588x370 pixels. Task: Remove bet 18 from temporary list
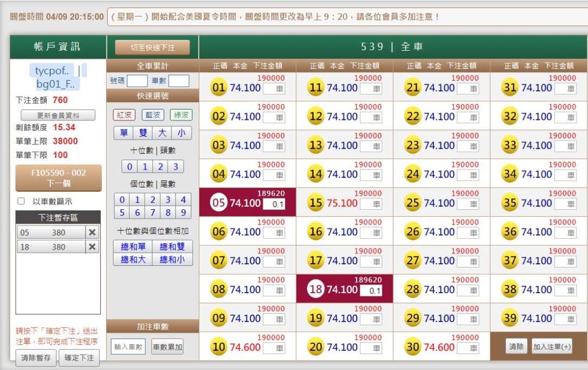(x=92, y=246)
